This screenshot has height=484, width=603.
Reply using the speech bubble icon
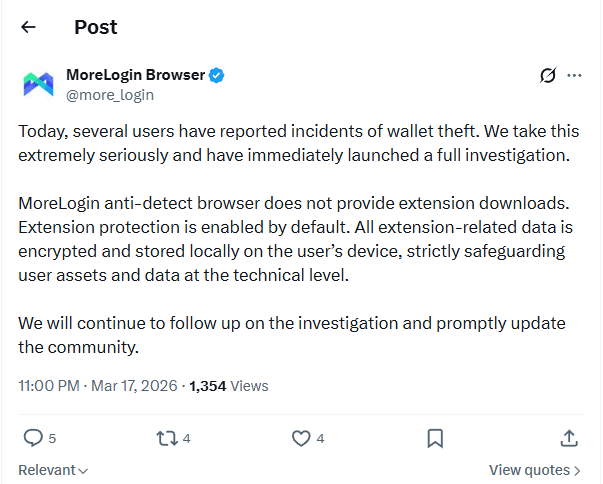[x=33, y=438]
